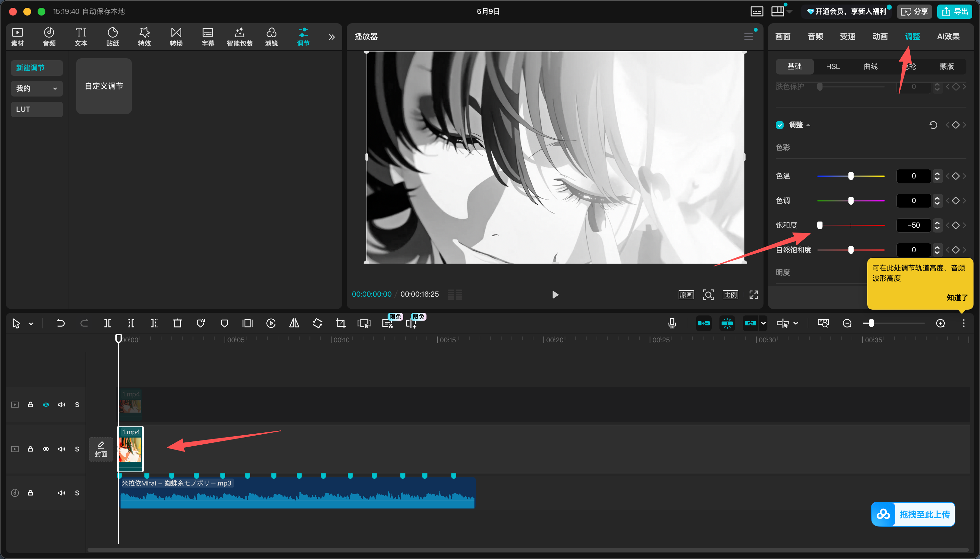The height and width of the screenshot is (559, 980).
Task: Switch to the 画面 inspector tab
Action: (783, 37)
